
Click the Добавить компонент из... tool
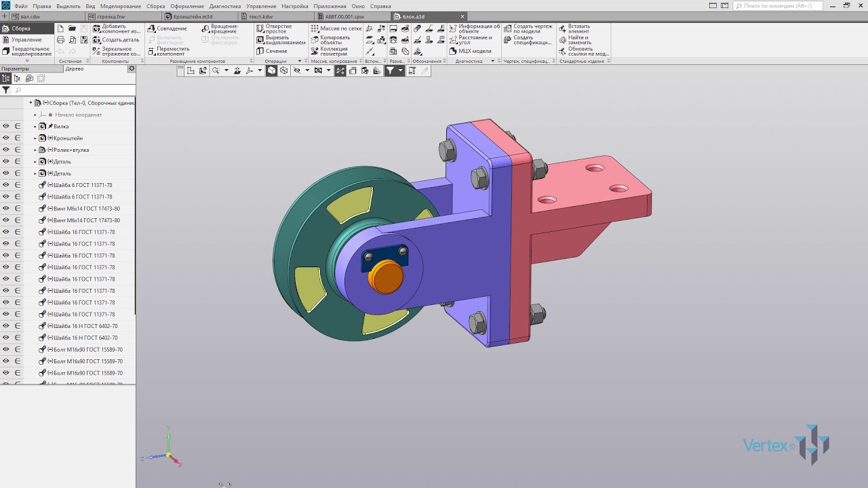(116, 29)
